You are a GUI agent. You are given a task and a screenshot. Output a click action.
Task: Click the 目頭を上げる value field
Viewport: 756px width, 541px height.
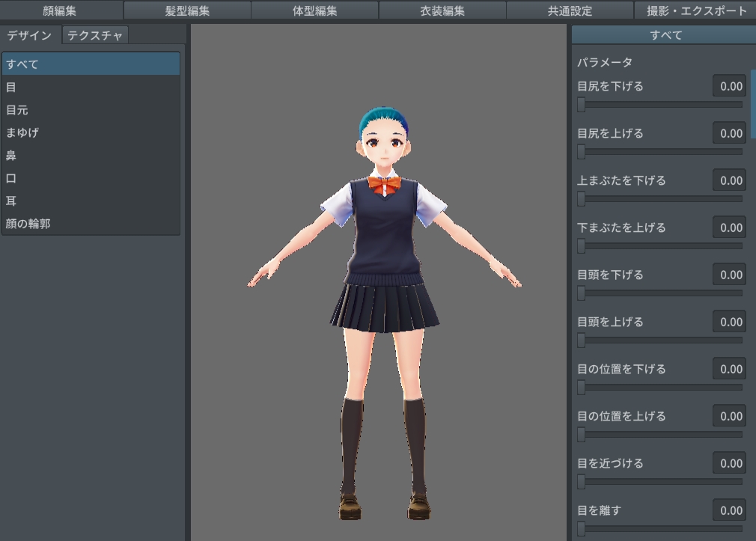(730, 322)
